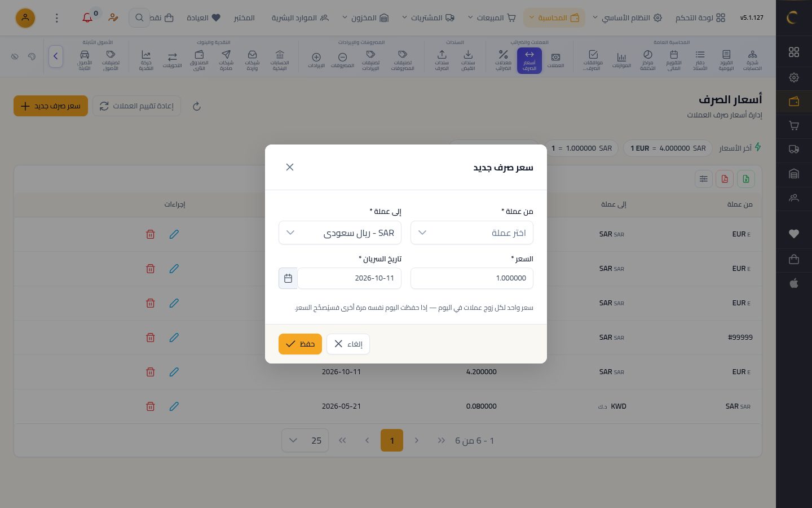812x508 pixels.
Task: Close the new exchange rate dialog
Action: coord(290,167)
